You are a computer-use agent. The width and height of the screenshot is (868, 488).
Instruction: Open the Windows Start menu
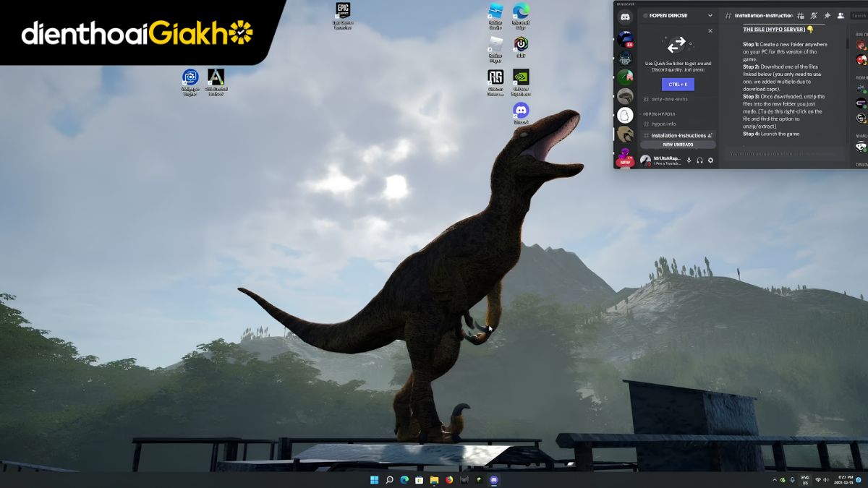[x=374, y=479]
